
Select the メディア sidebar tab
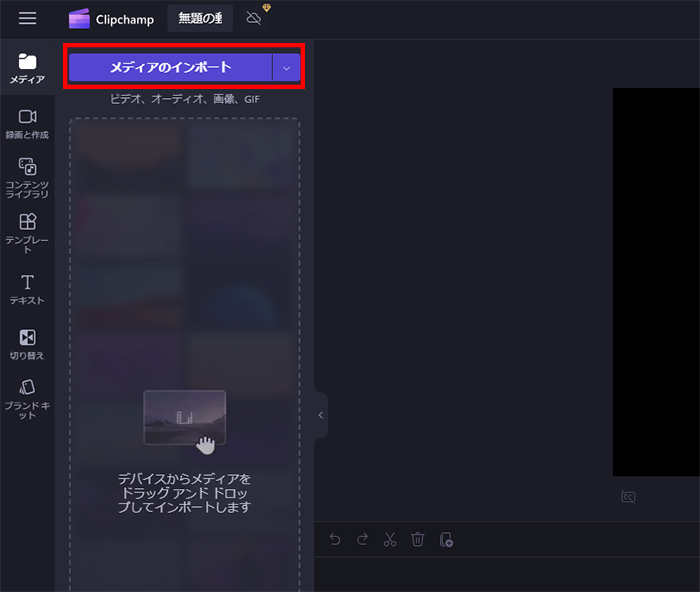tap(27, 69)
